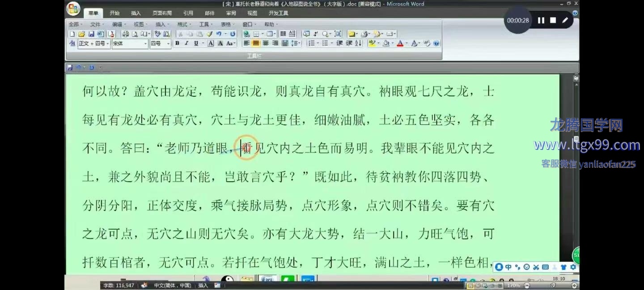This screenshot has height=290, width=644.
Task: Click the zoom slider handle in the status bar
Action: pyautogui.click(x=553, y=285)
